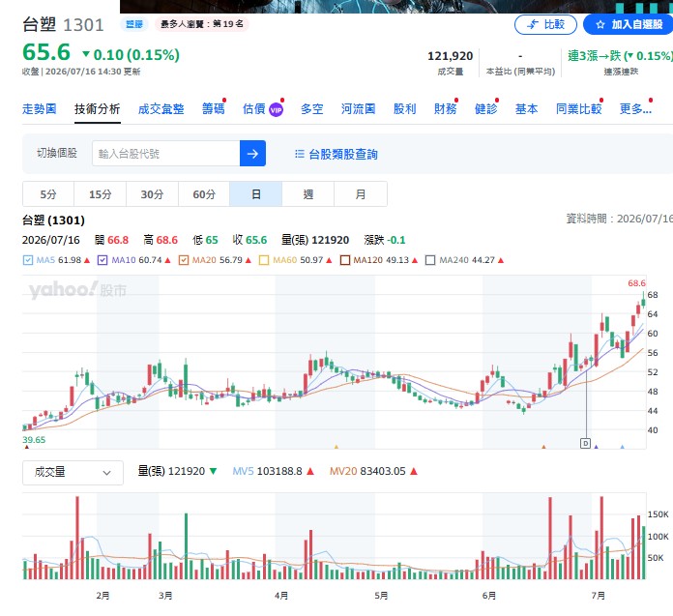
Task: Click the 連3漲→跌 streak text
Action: (x=620, y=56)
